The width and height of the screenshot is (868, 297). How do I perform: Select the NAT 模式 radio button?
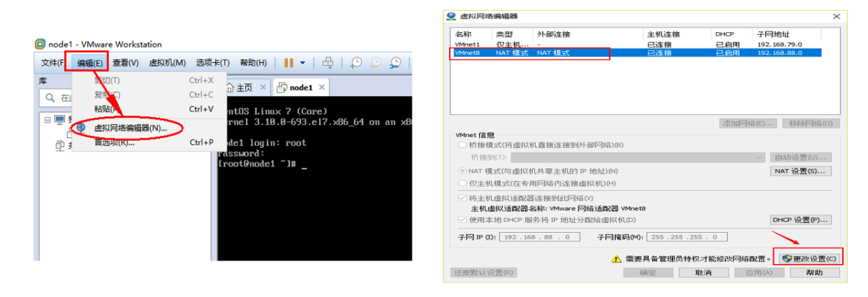click(x=463, y=171)
